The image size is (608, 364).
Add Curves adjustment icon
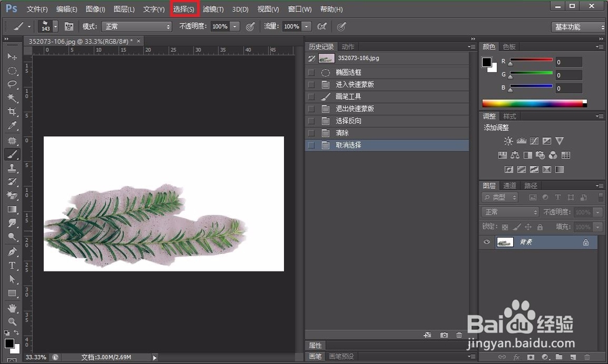pyautogui.click(x=534, y=141)
